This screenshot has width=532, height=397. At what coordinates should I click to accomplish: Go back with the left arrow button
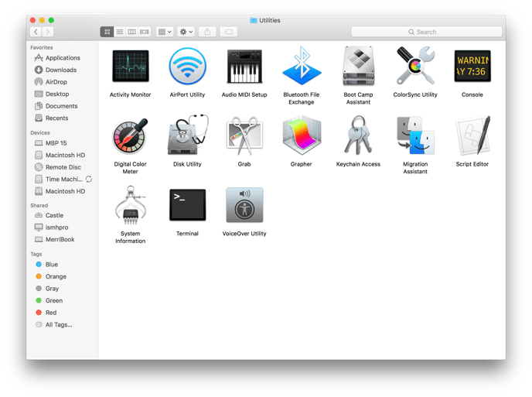click(x=36, y=32)
